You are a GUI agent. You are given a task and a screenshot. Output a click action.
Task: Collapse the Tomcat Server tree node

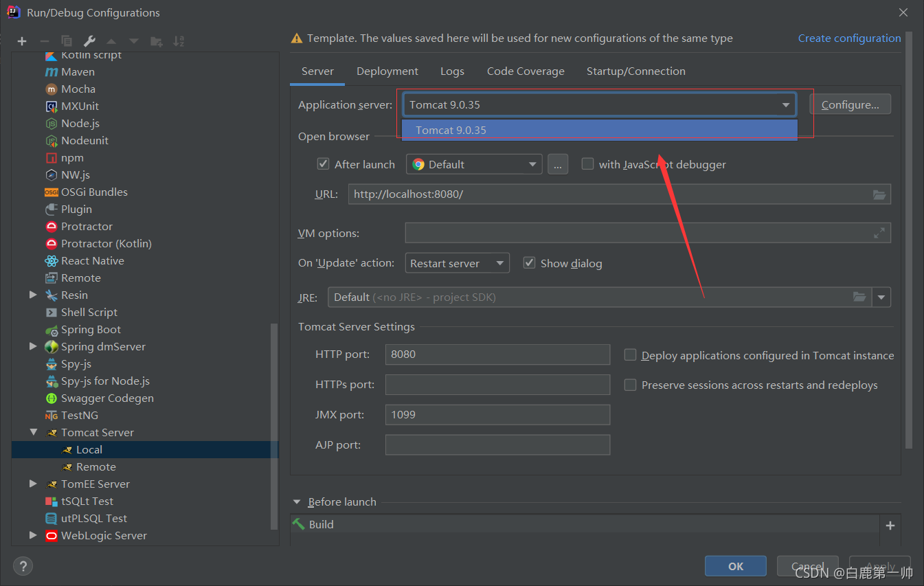coord(33,432)
